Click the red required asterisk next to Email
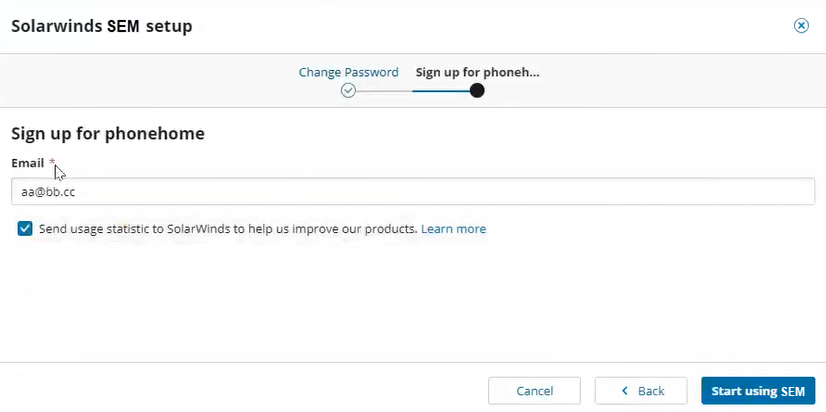Viewport: 826px width, 412px height. click(52, 162)
